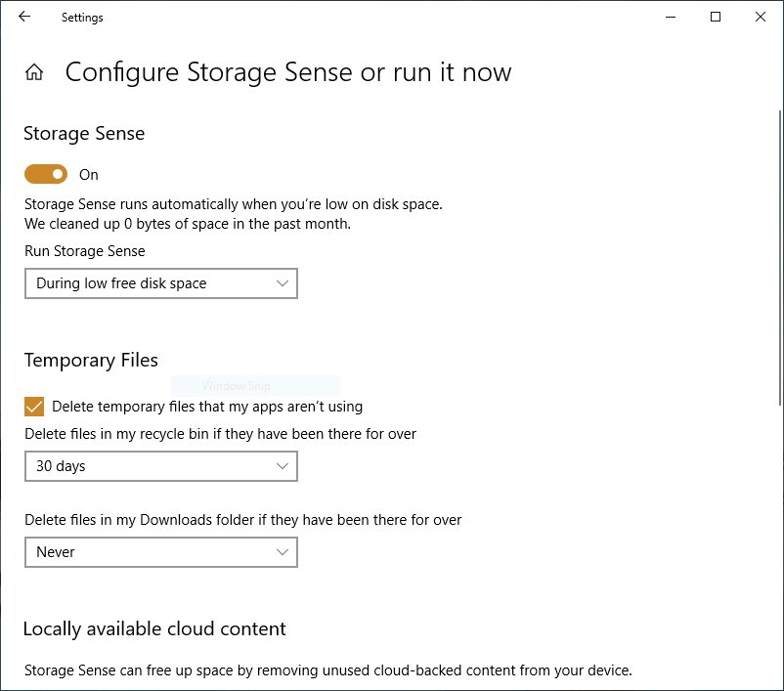Click the Storage Sense section heading
Image resolution: width=784 pixels, height=691 pixels.
[84, 134]
